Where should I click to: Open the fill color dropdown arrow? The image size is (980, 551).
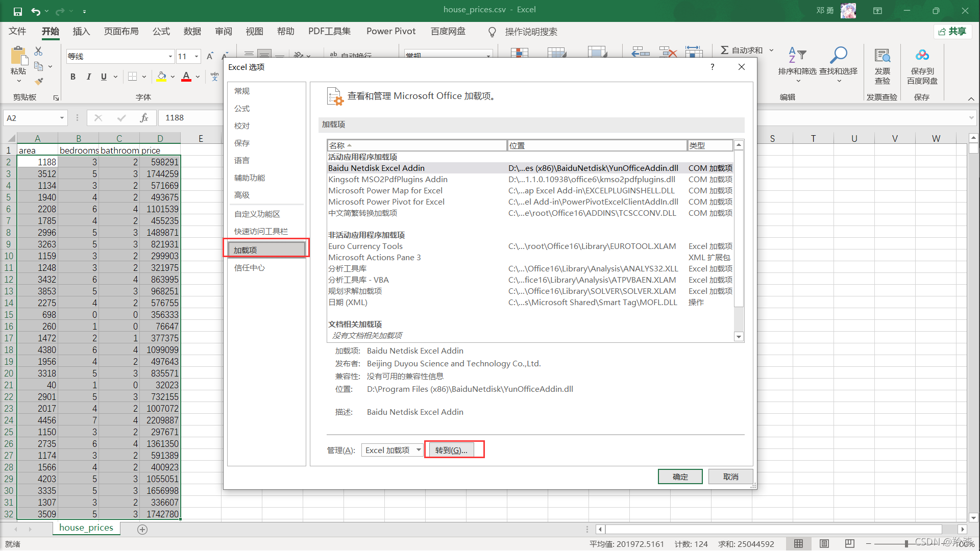coord(173,77)
